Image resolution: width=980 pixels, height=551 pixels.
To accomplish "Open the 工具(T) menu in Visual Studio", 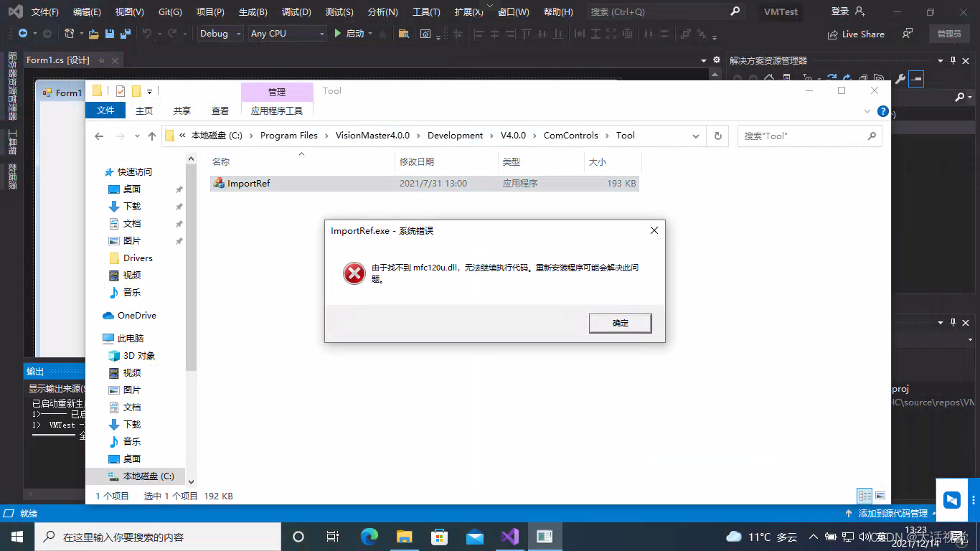I will point(426,12).
